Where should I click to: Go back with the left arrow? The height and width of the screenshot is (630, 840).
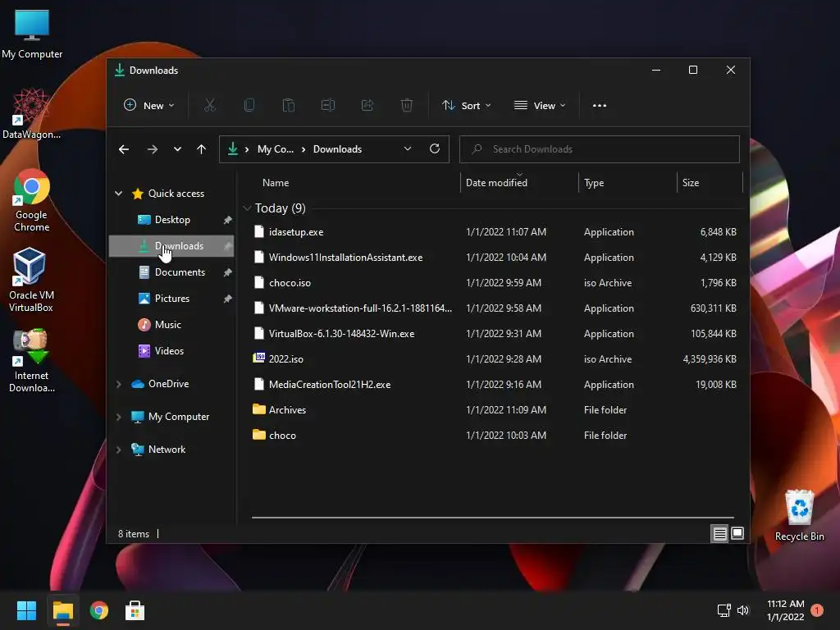click(x=124, y=149)
